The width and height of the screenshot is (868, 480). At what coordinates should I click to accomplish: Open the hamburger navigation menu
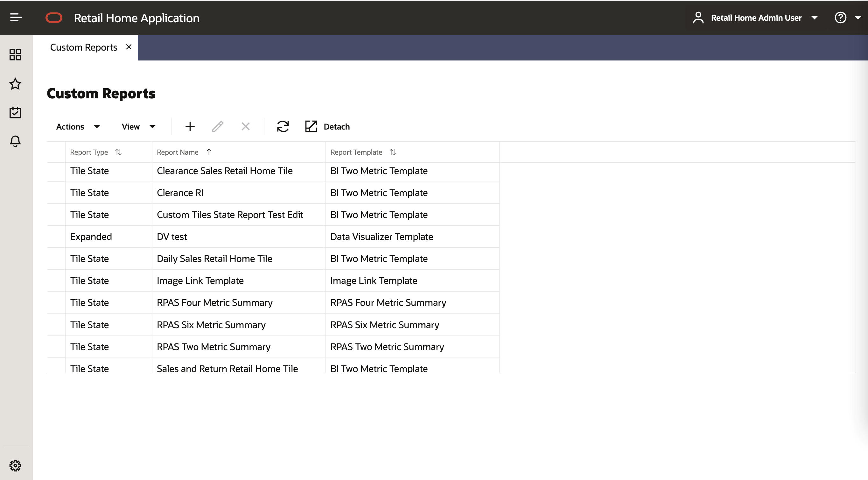(16, 18)
